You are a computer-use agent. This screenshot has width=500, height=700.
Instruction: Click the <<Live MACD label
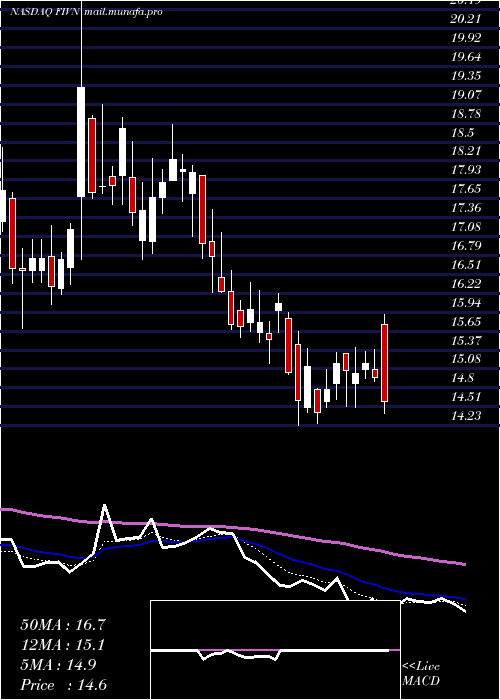click(x=421, y=674)
